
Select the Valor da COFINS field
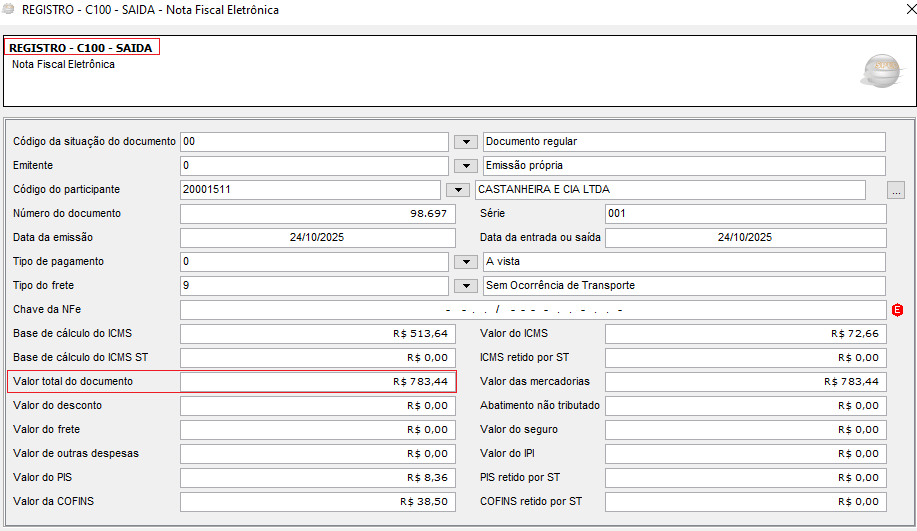click(x=317, y=502)
